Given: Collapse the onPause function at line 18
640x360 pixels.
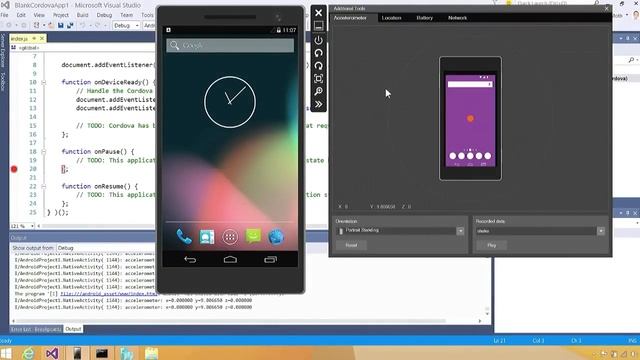Looking at the screenshot, I should coord(44,151).
